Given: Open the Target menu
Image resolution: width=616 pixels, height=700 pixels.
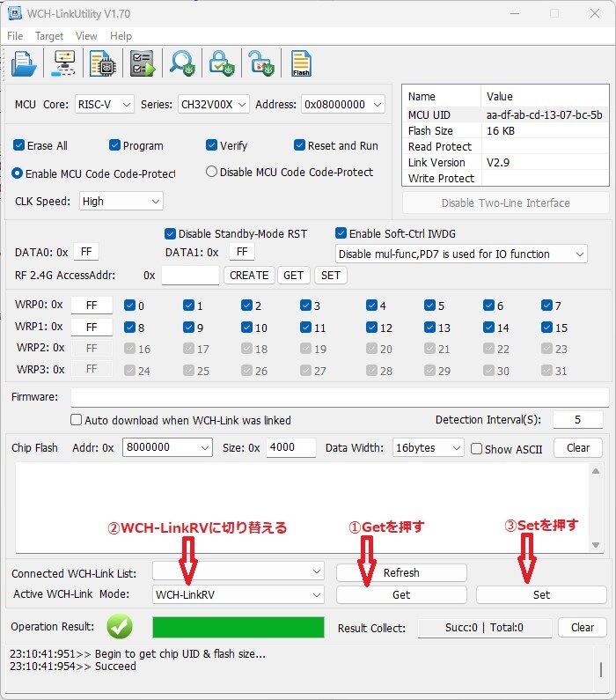Looking at the screenshot, I should point(49,36).
